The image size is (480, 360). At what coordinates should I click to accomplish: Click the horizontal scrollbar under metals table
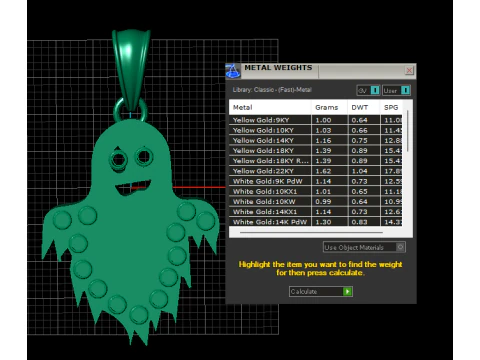(311, 232)
